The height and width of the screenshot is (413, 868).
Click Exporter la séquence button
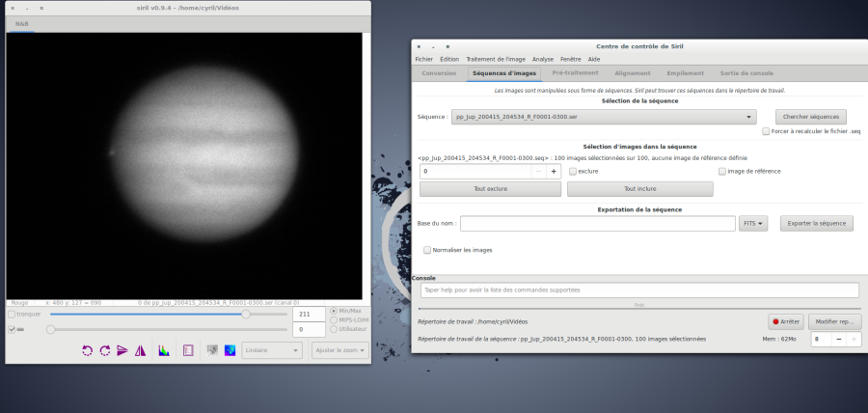click(817, 224)
